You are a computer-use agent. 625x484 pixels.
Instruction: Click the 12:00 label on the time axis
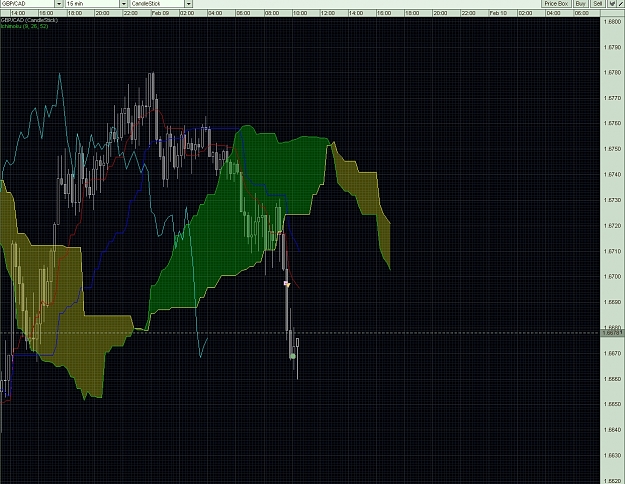coord(328,13)
